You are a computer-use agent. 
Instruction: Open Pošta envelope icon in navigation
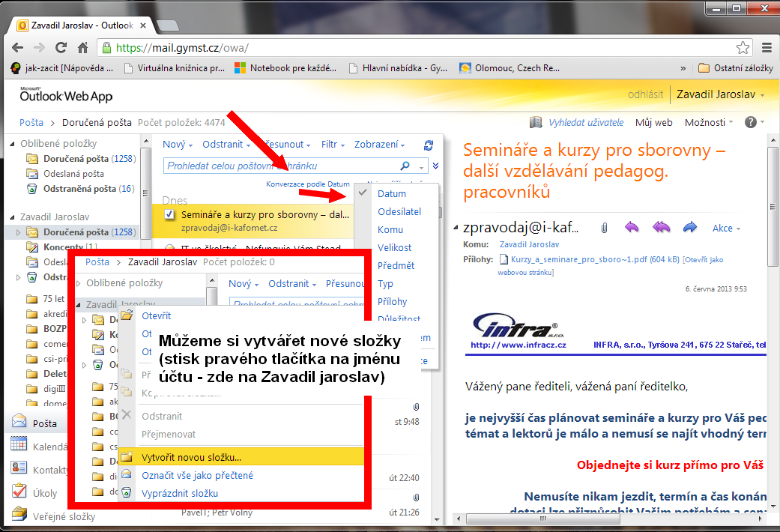point(19,421)
